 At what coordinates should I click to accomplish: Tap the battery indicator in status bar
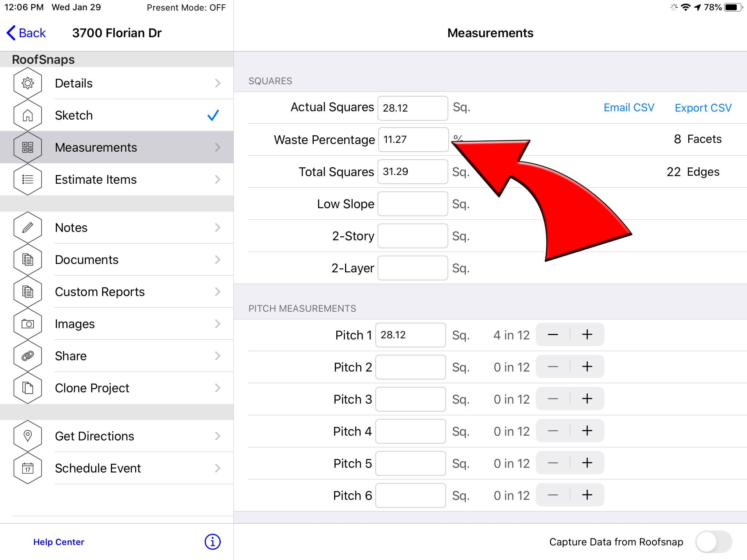[x=734, y=7]
